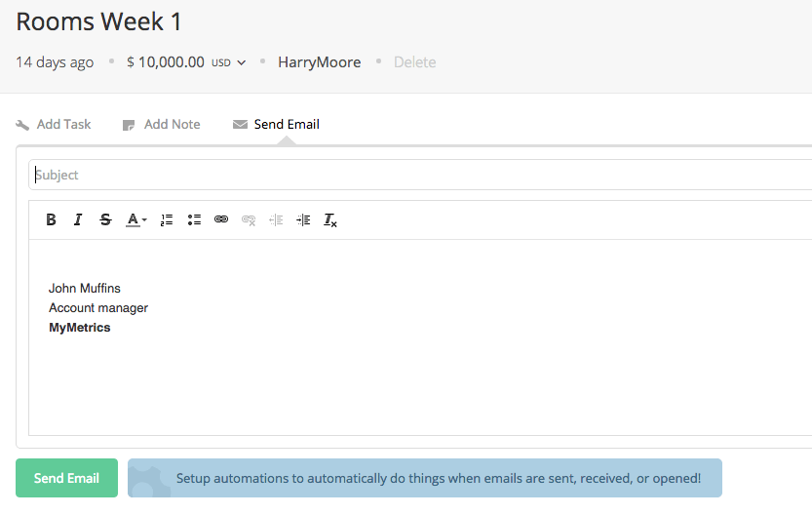Apply italic formatting to text
The width and height of the screenshot is (812, 515).
tap(78, 220)
